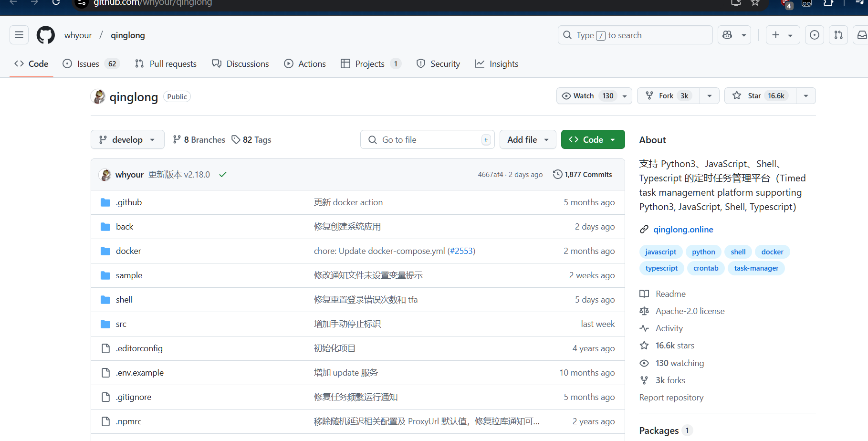
Task: Click the src folder icon
Action: tap(105, 324)
